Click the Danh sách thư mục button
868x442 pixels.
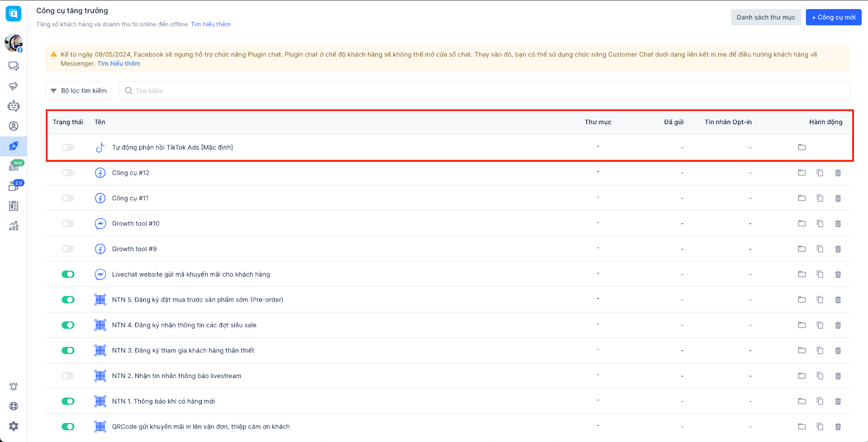765,17
